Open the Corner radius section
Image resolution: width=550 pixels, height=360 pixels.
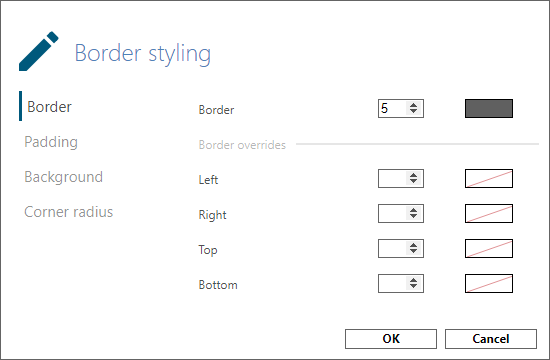[68, 212]
